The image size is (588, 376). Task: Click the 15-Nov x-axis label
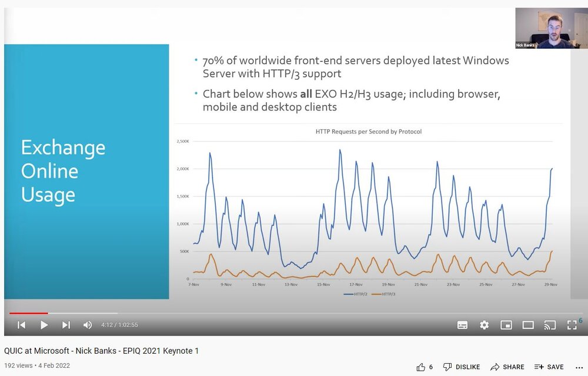[323, 284]
